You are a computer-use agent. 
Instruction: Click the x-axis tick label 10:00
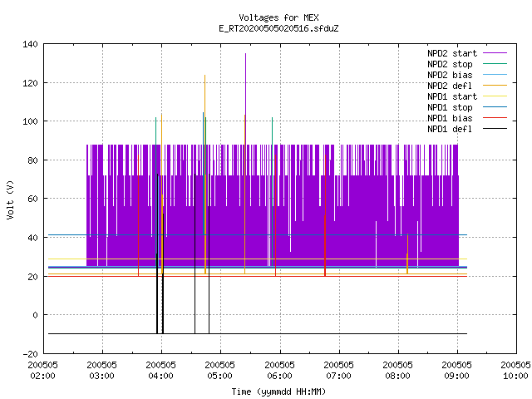[x=515, y=376]
